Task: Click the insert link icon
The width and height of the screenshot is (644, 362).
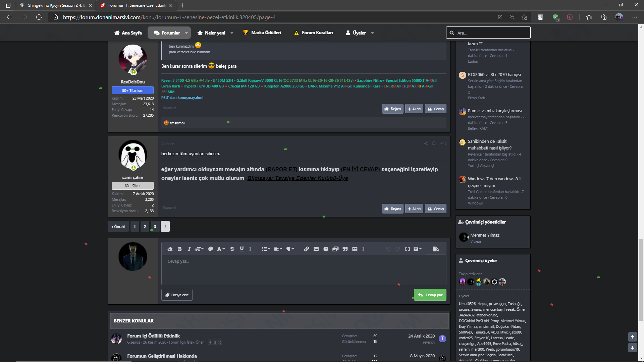Action: [307, 249]
